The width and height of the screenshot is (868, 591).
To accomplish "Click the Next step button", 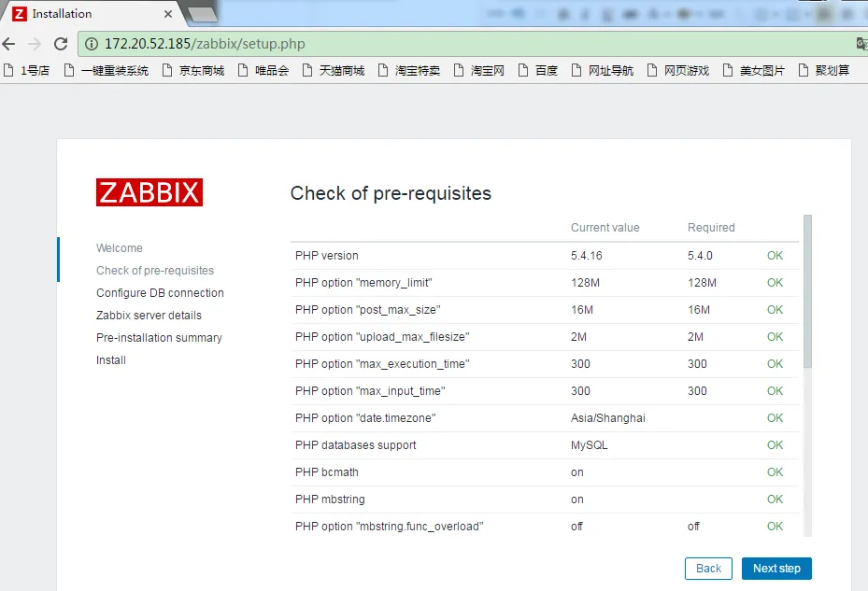I will pyautogui.click(x=776, y=569).
